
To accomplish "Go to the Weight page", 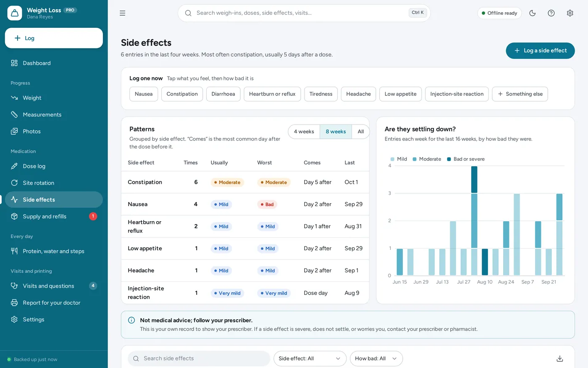I will coord(54,98).
